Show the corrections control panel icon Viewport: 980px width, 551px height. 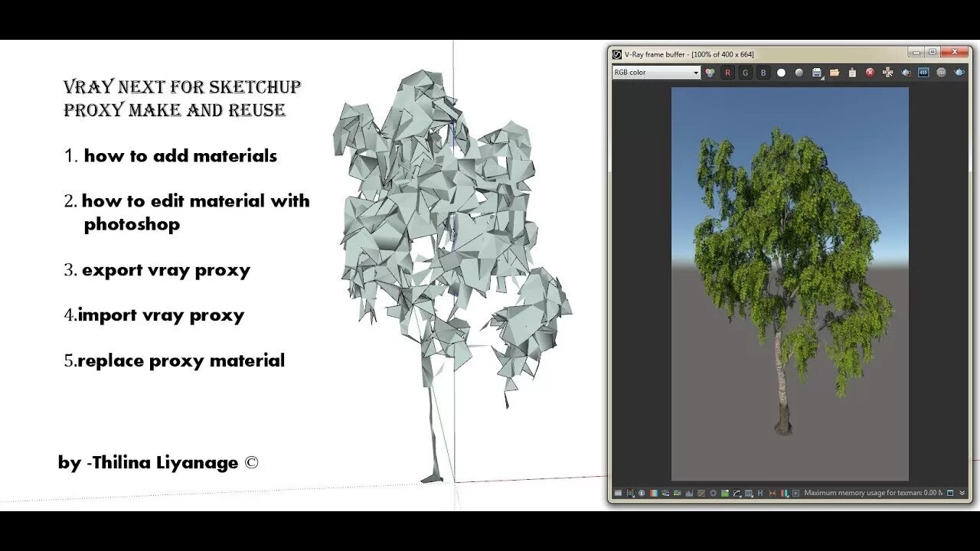pos(618,493)
